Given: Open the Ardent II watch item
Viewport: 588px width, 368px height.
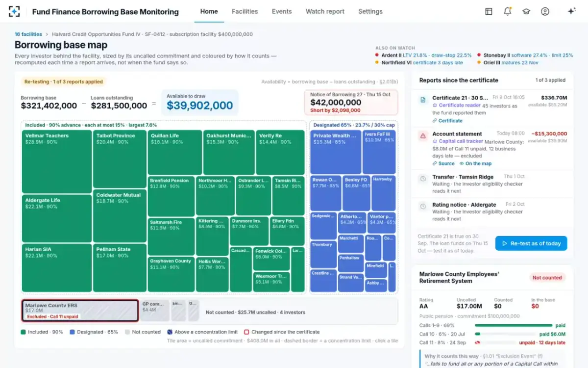Looking at the screenshot, I should [423, 55].
